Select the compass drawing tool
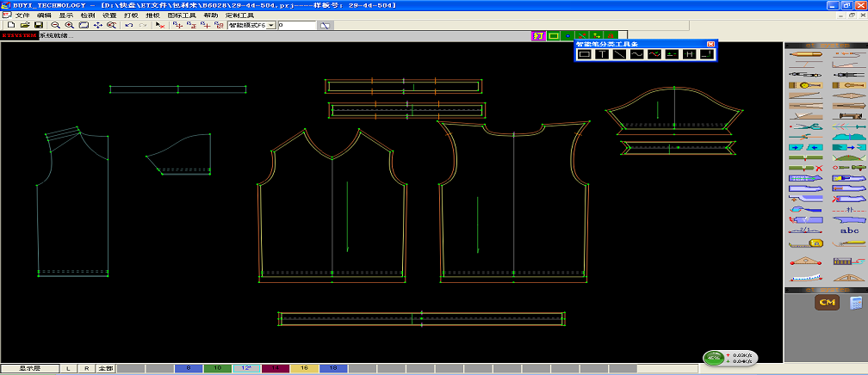Screen dimensions: 868x375 point(805,75)
